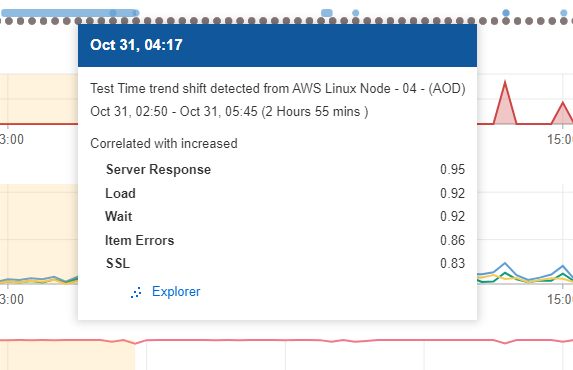
Task: Click the tooltip header Oct 31, 04:17
Action: pyautogui.click(x=136, y=45)
